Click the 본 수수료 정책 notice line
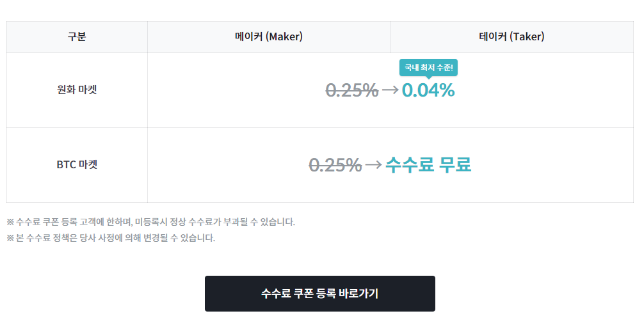 pos(111,238)
